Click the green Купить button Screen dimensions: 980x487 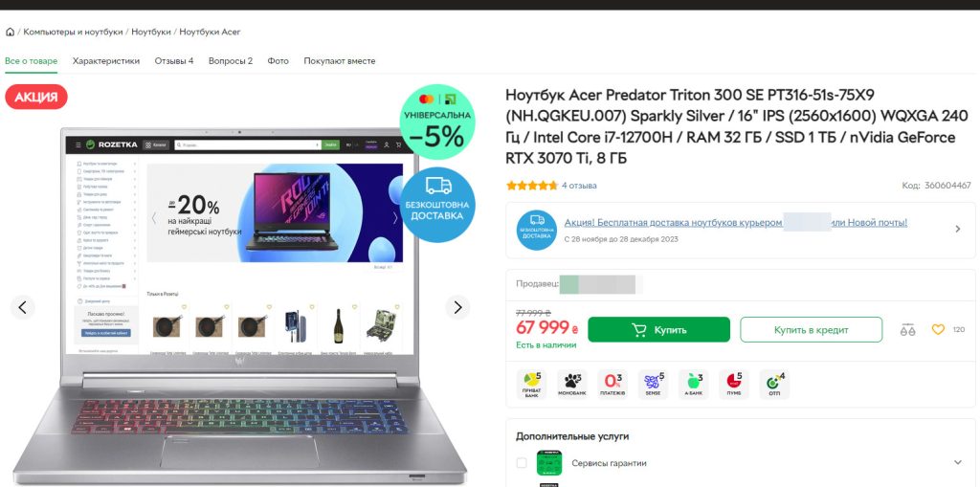[658, 329]
